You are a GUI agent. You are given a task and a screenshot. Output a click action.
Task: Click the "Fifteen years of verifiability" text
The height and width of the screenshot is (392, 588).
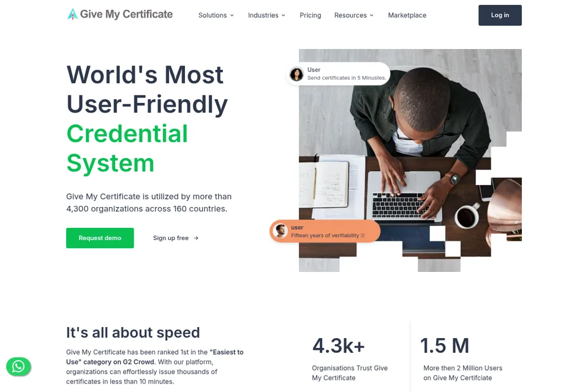(x=325, y=236)
